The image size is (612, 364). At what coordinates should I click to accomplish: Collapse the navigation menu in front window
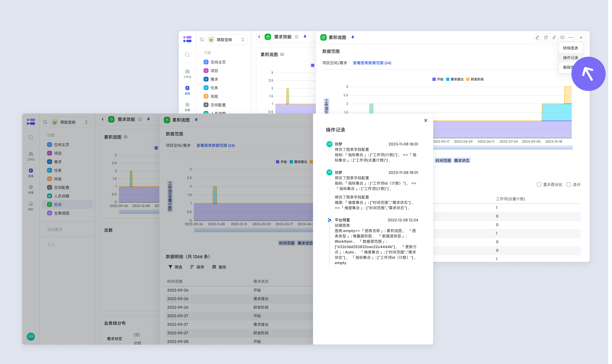pos(45,122)
